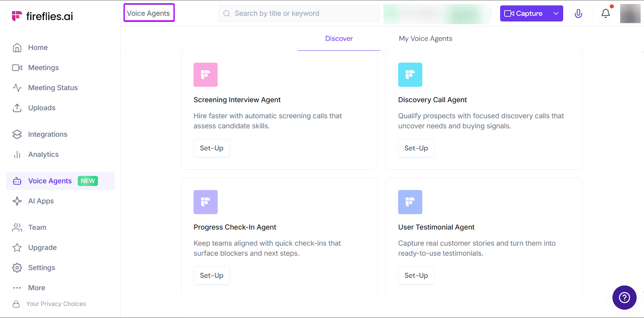Click the User Testimonial Agent blue icon
The width and height of the screenshot is (644, 318).
[410, 202]
